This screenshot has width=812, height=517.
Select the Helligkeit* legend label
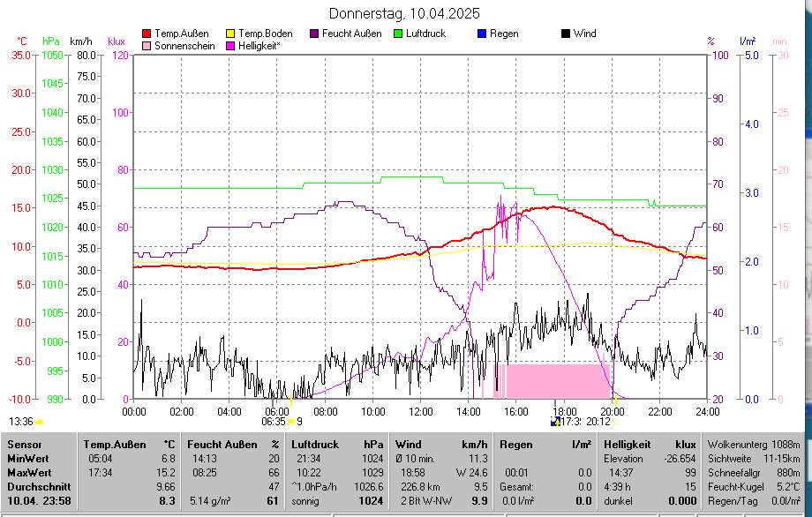(259, 46)
